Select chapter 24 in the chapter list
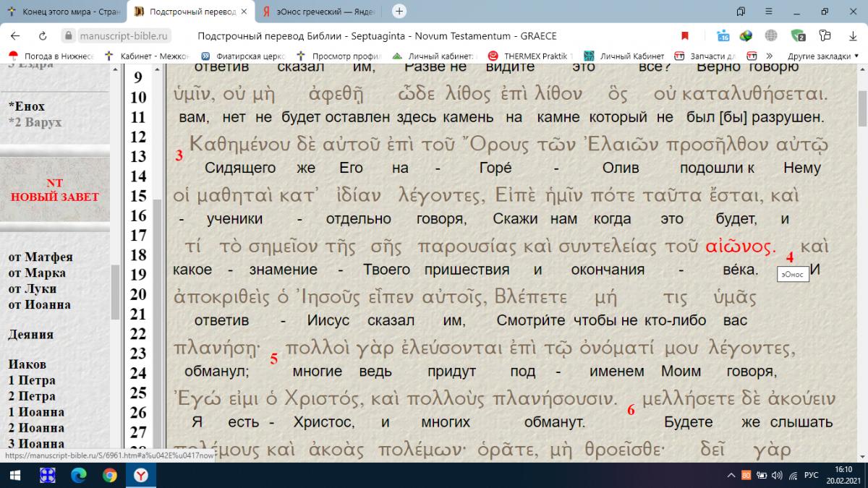Image resolution: width=868 pixels, height=488 pixels. [x=137, y=373]
